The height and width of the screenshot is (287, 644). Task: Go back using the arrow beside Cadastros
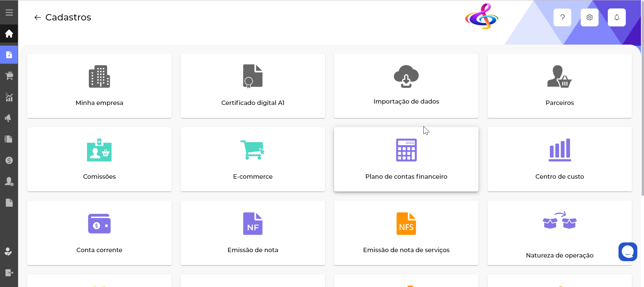click(37, 17)
